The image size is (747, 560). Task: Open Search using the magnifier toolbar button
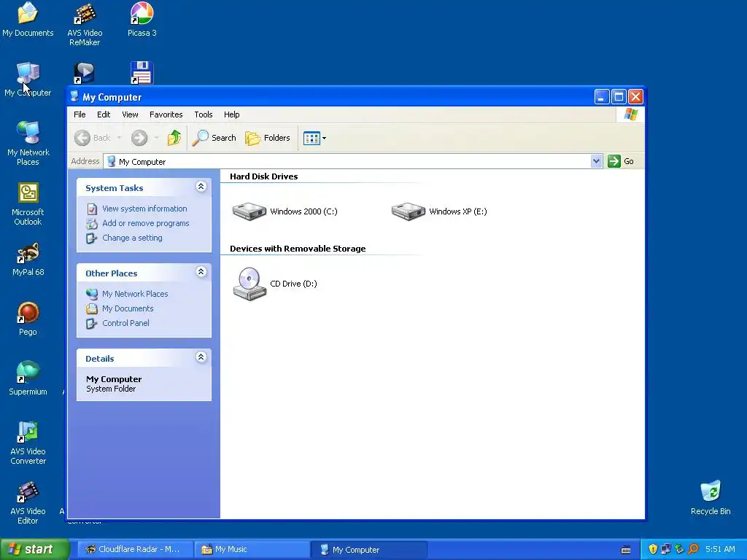pyautogui.click(x=214, y=138)
